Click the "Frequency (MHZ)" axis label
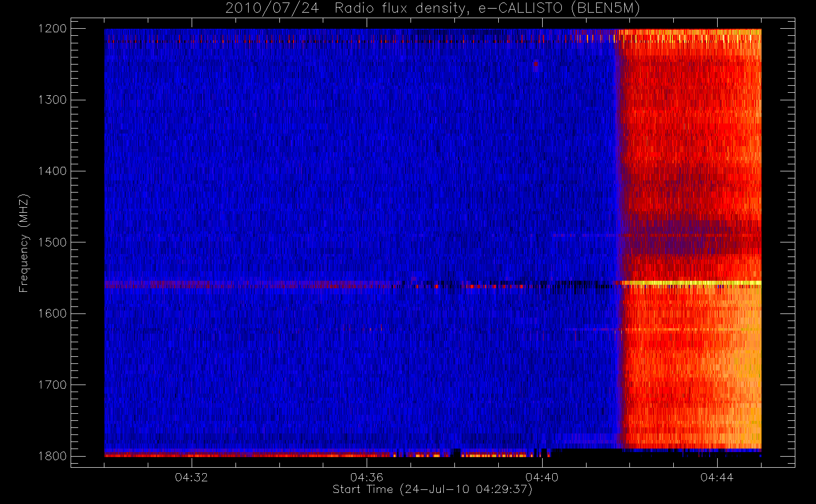This screenshot has width=816, height=504. [24, 243]
